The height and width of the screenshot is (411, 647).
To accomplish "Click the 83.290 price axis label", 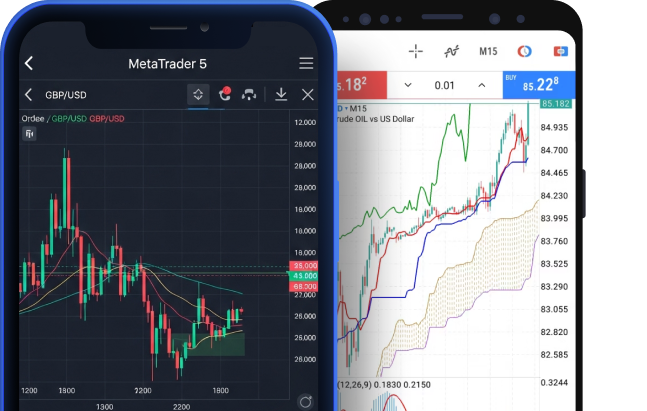I will pos(554,286).
